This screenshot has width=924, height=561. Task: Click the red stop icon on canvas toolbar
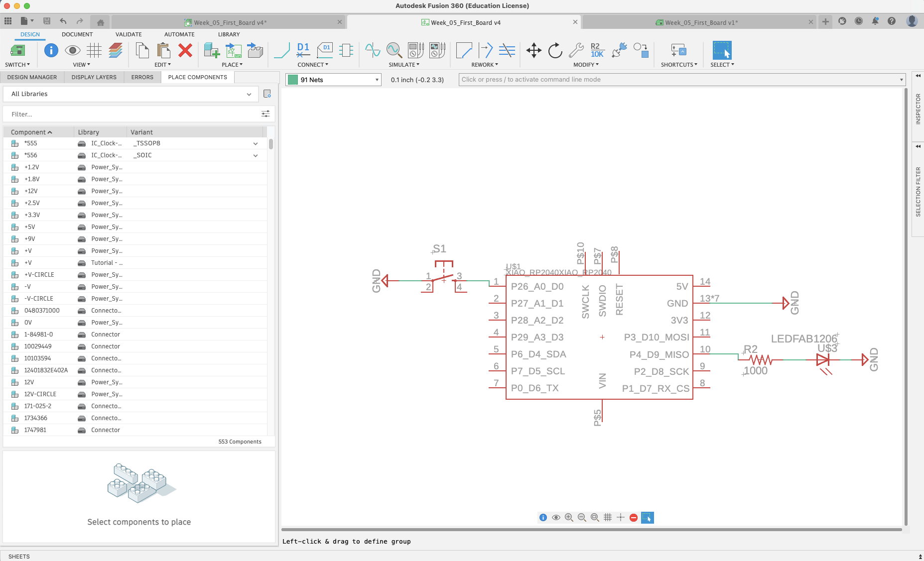click(x=634, y=518)
